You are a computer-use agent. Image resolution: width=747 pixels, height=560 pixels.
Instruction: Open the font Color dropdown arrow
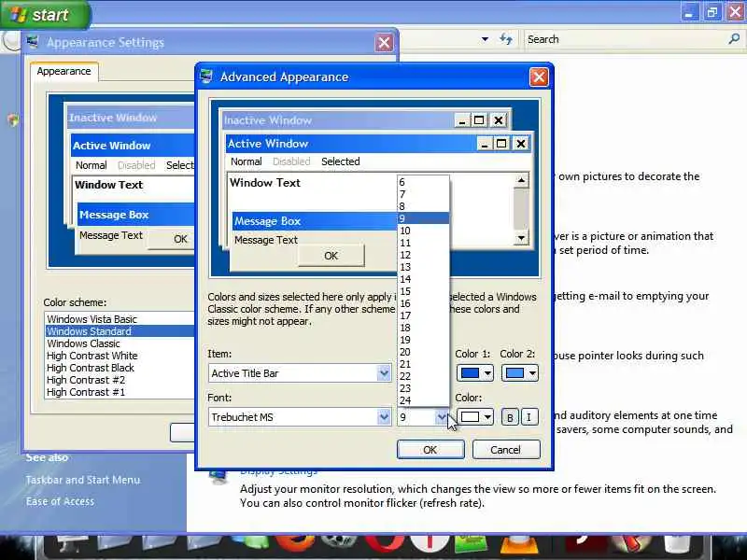pos(487,417)
